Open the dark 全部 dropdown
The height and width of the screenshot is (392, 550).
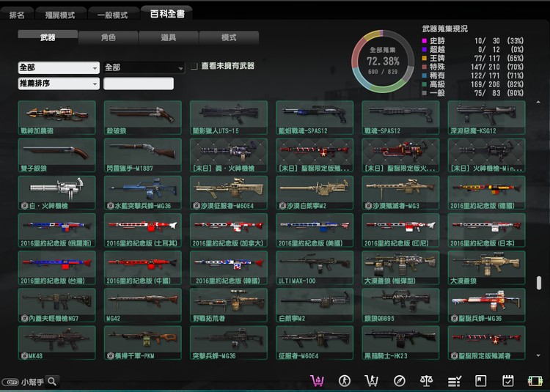(144, 67)
